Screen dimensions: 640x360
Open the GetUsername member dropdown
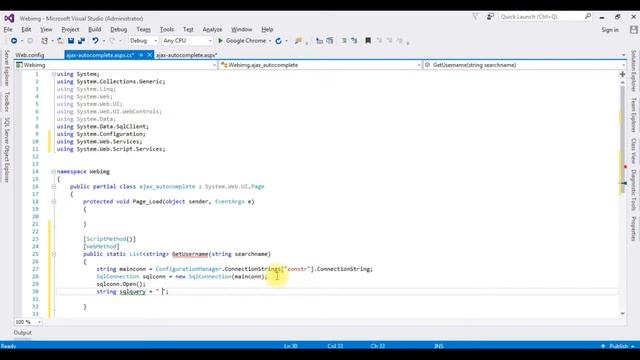[x=623, y=65]
